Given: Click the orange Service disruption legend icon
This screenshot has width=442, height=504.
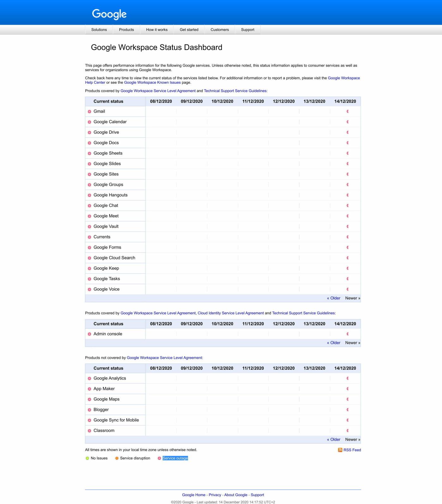Looking at the screenshot, I should (117, 458).
